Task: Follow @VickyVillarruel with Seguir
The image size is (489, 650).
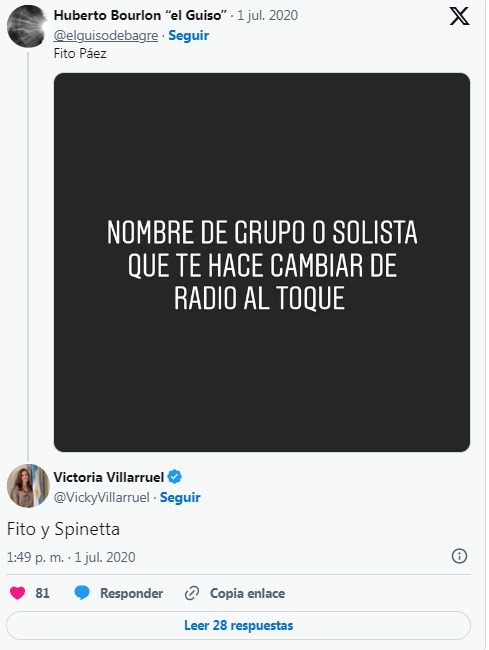Action: tap(180, 497)
